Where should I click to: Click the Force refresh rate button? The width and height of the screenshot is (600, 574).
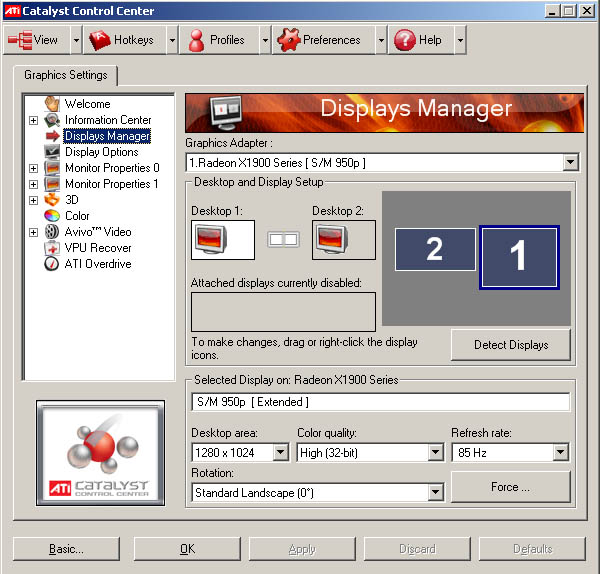click(x=511, y=487)
